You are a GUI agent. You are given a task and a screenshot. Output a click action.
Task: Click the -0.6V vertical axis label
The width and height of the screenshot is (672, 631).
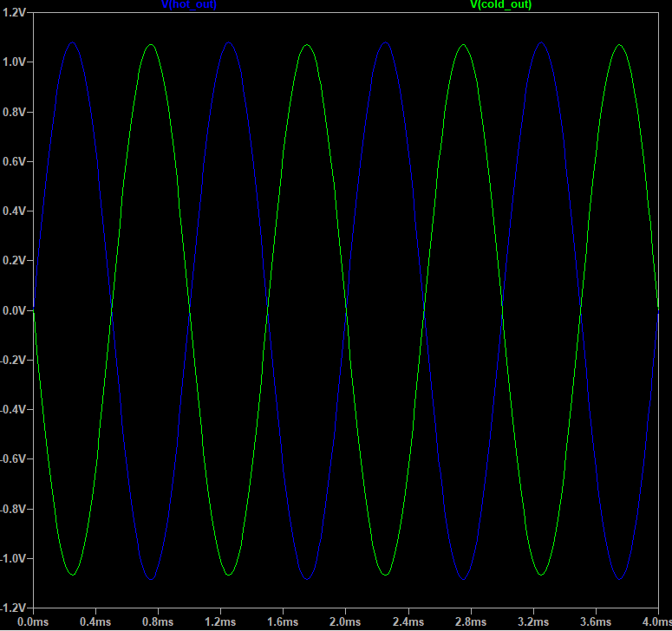[x=13, y=459]
